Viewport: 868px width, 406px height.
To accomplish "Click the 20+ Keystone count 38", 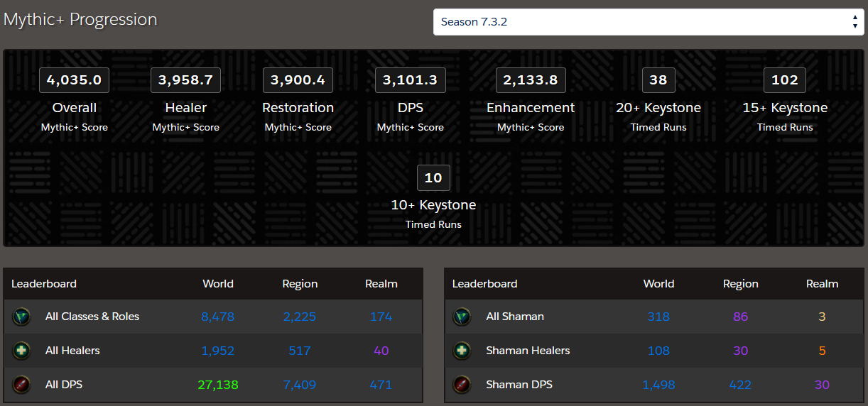I will 658,80.
